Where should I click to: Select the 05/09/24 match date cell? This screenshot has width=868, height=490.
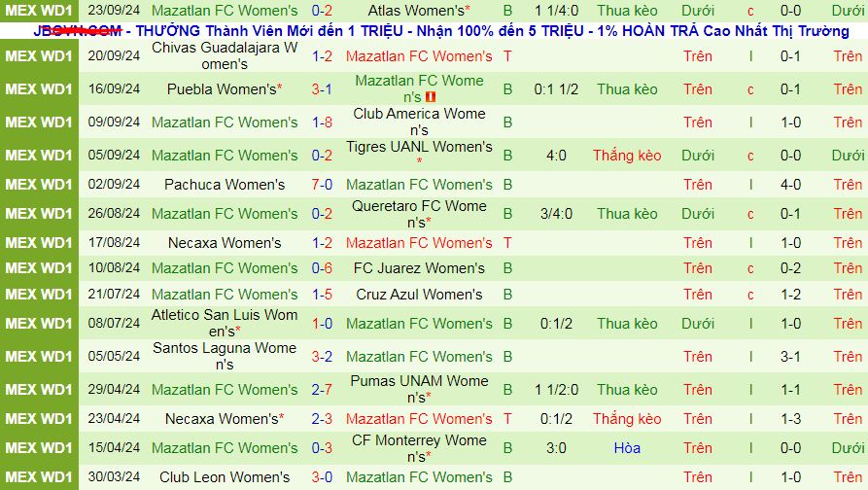coord(114,156)
